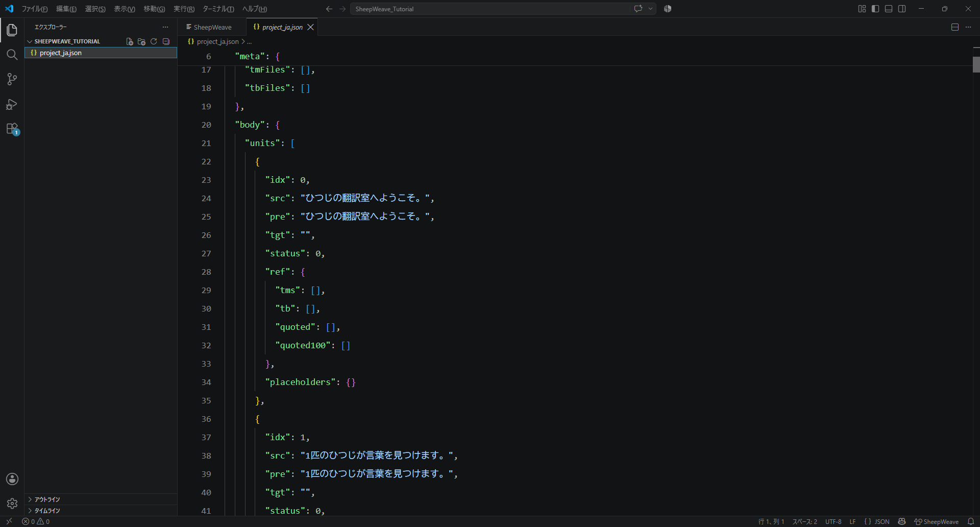
Task: Open explorer panel more actions ellipsis
Action: coord(165,27)
